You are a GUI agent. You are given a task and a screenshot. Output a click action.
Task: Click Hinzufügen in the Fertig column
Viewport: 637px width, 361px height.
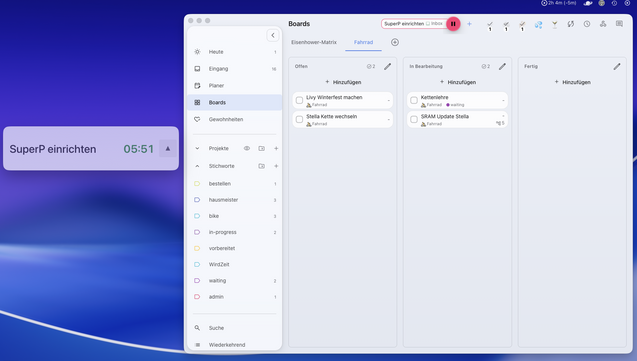point(572,82)
